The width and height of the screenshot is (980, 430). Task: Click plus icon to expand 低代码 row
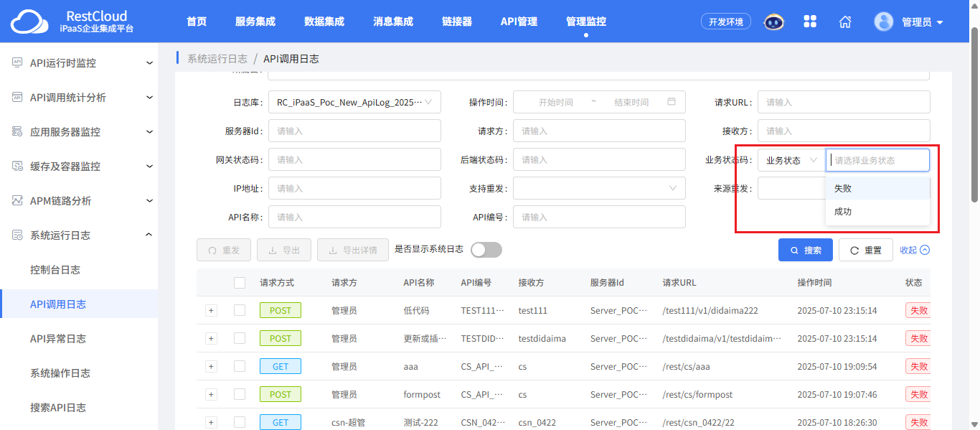(x=211, y=311)
